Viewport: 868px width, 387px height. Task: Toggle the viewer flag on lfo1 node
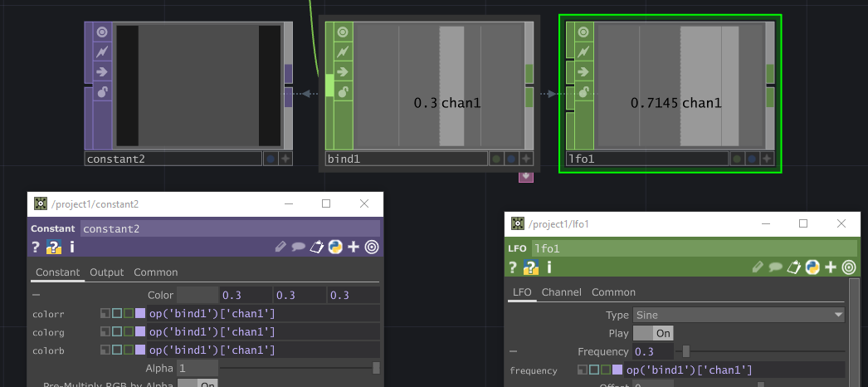click(x=584, y=32)
